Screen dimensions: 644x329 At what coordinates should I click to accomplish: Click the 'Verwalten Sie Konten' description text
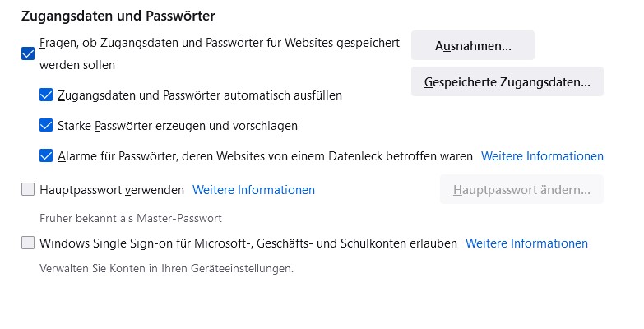coord(166,268)
